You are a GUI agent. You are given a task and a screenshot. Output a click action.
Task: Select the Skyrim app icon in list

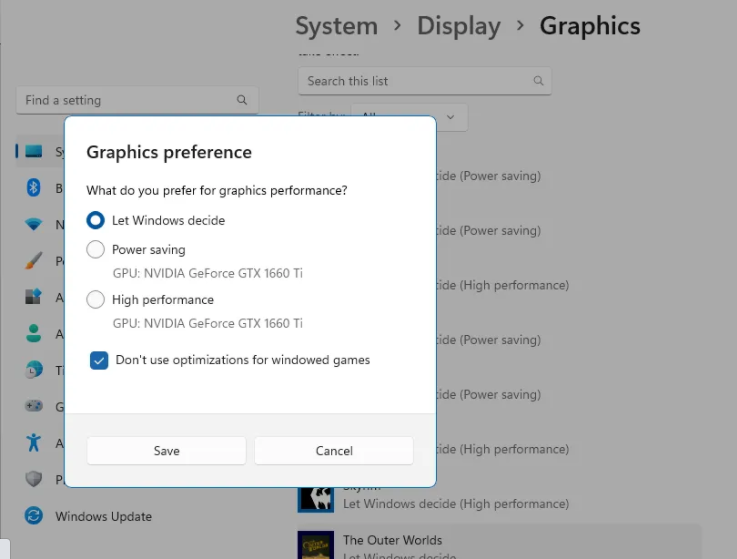(x=316, y=499)
